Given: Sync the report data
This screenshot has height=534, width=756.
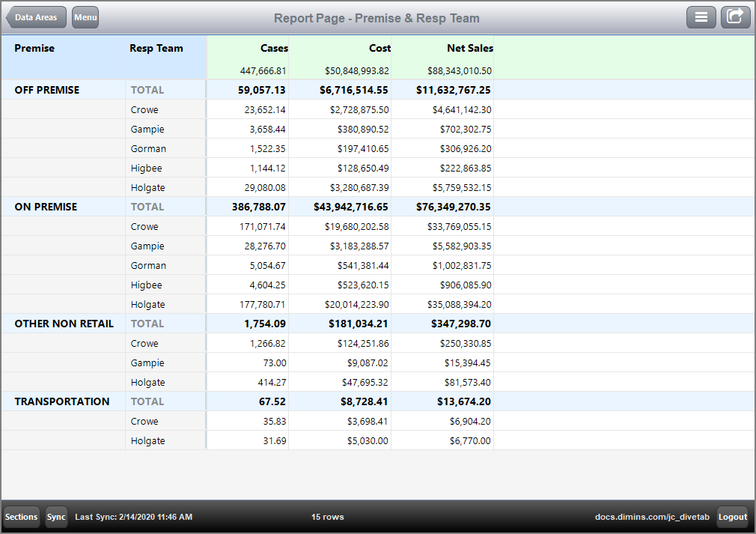Looking at the screenshot, I should click(x=56, y=517).
